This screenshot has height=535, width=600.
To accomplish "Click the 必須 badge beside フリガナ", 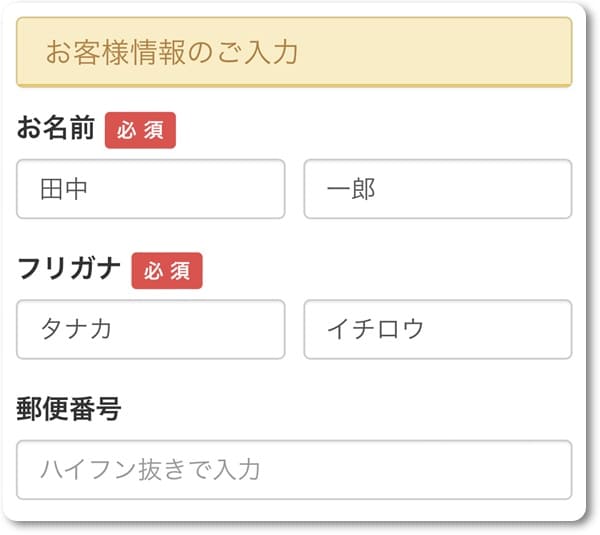I will [x=167, y=271].
